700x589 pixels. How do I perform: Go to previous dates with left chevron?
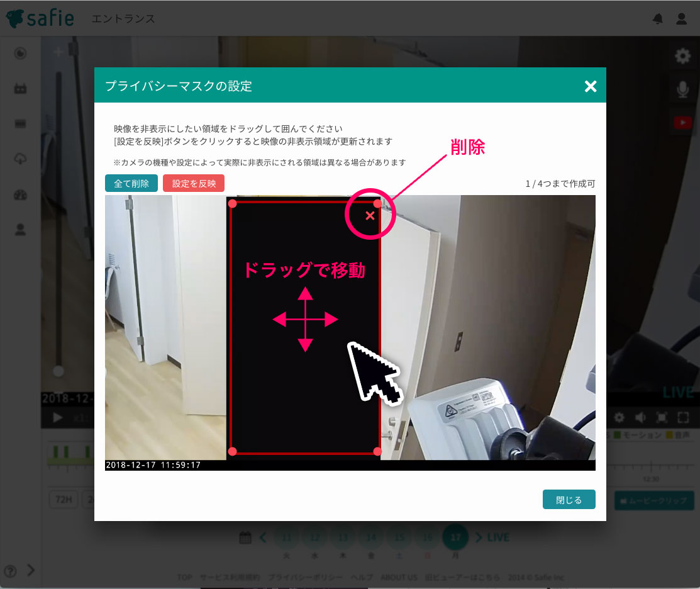click(263, 537)
